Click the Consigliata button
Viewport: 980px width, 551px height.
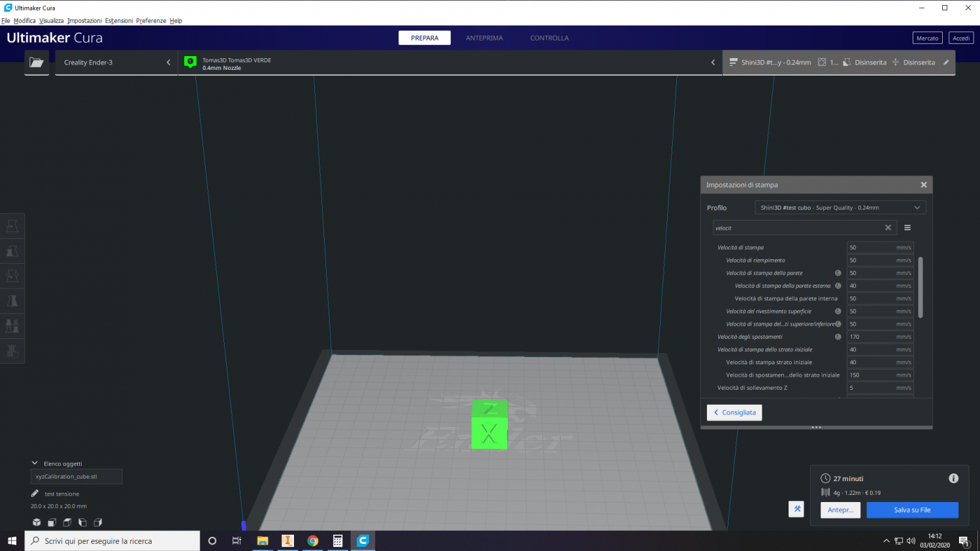point(734,413)
